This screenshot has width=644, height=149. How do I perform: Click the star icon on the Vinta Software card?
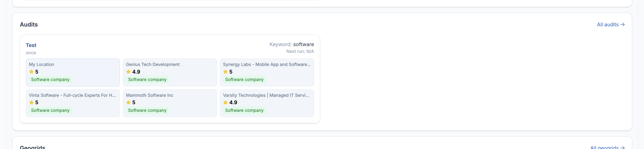pyautogui.click(x=31, y=103)
